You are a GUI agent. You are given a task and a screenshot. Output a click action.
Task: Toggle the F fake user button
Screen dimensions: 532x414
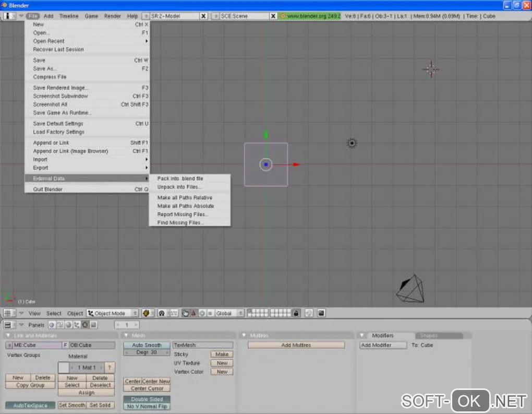pyautogui.click(x=65, y=345)
